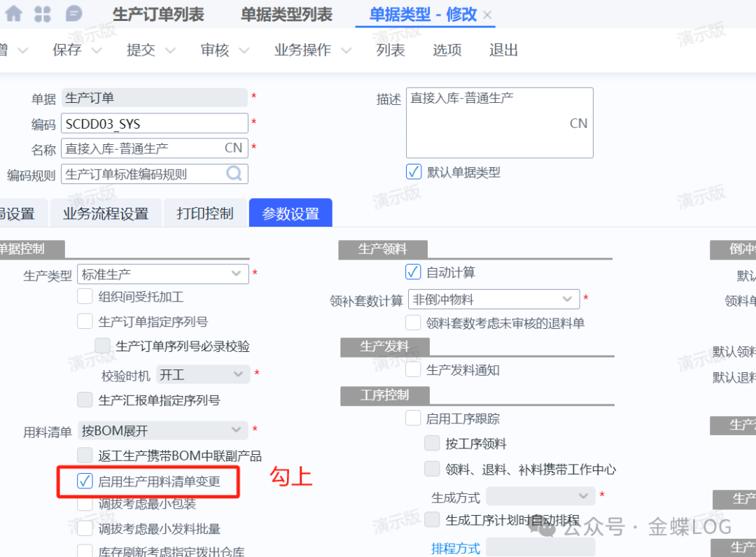Open the 领补套数计算 dropdown

click(567, 299)
